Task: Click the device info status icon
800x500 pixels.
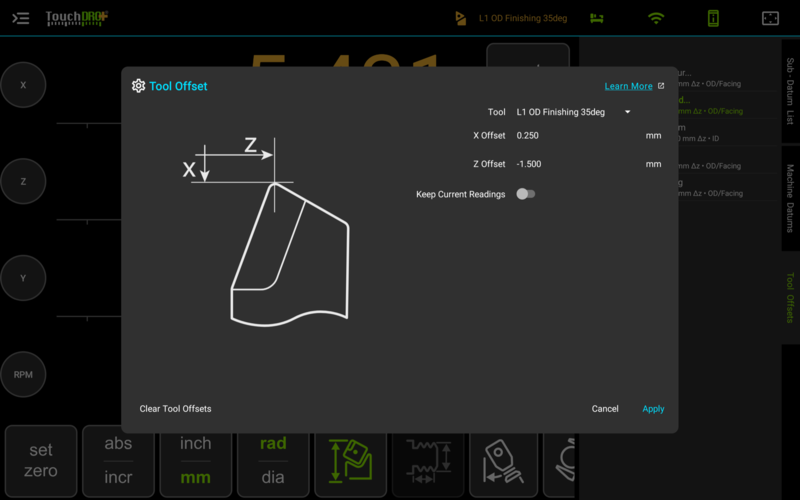Action: [x=713, y=18]
